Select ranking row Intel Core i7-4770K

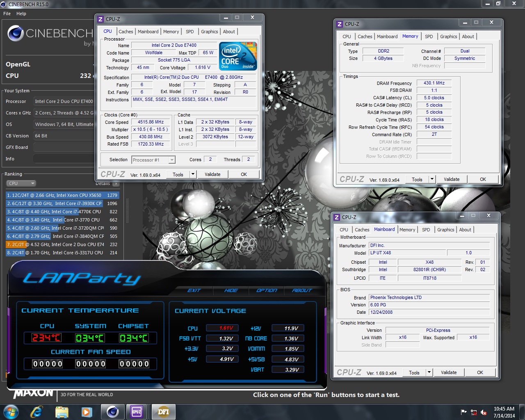point(62,212)
